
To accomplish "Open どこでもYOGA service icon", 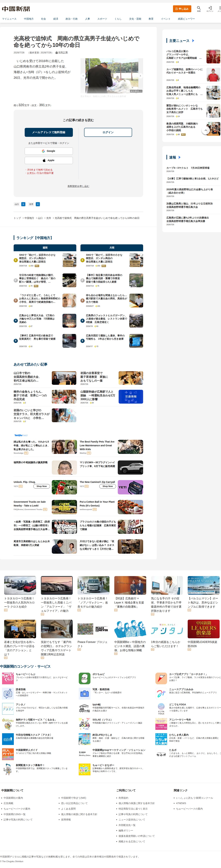I will click(161, 709).
